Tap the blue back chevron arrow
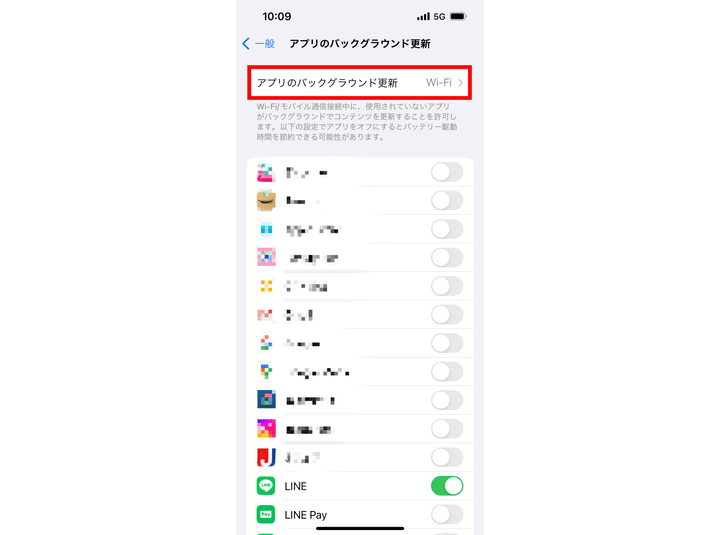The width and height of the screenshot is (720, 535). (246, 44)
